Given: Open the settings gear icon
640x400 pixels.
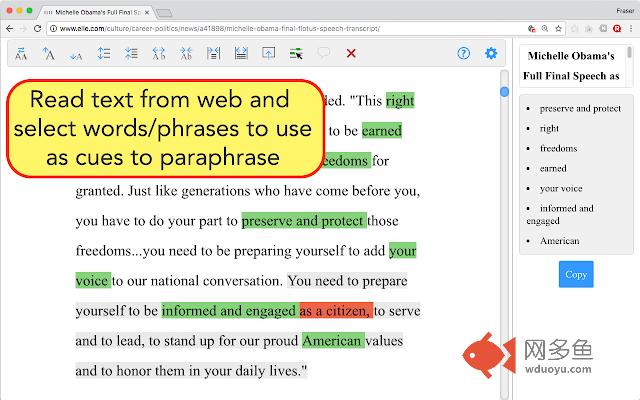Looking at the screenshot, I should pos(491,54).
